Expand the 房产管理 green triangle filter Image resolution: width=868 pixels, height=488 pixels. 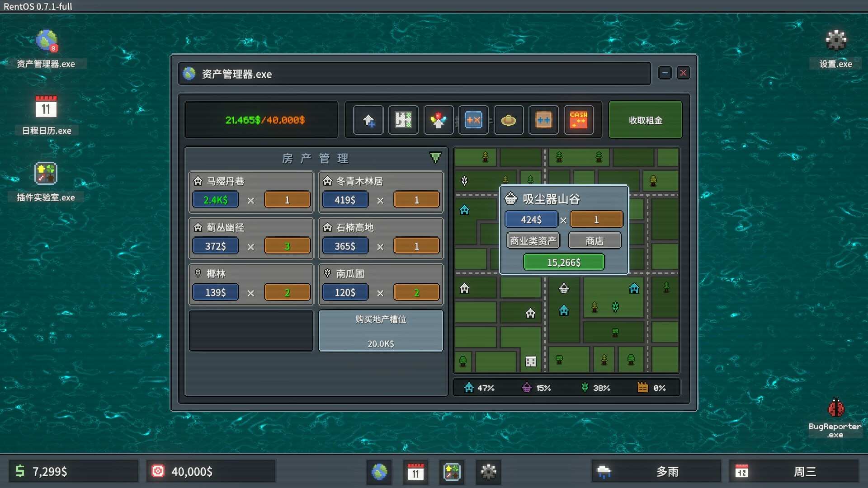click(435, 158)
